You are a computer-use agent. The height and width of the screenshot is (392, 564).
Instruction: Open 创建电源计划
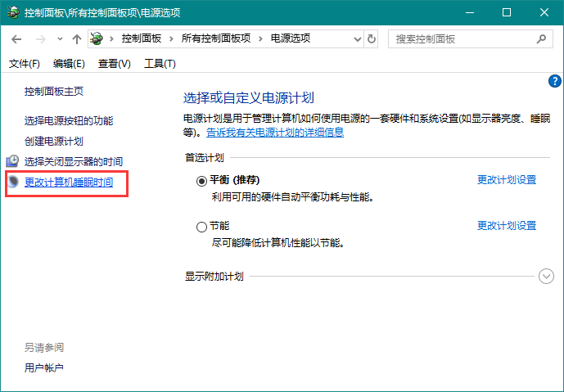(54, 142)
